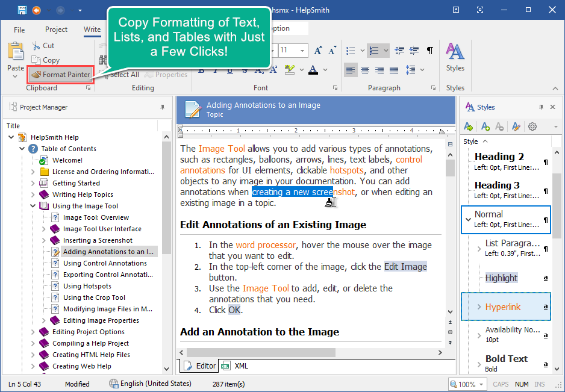
Task: Click the Edit Style pencil icon
Action: coord(516,126)
